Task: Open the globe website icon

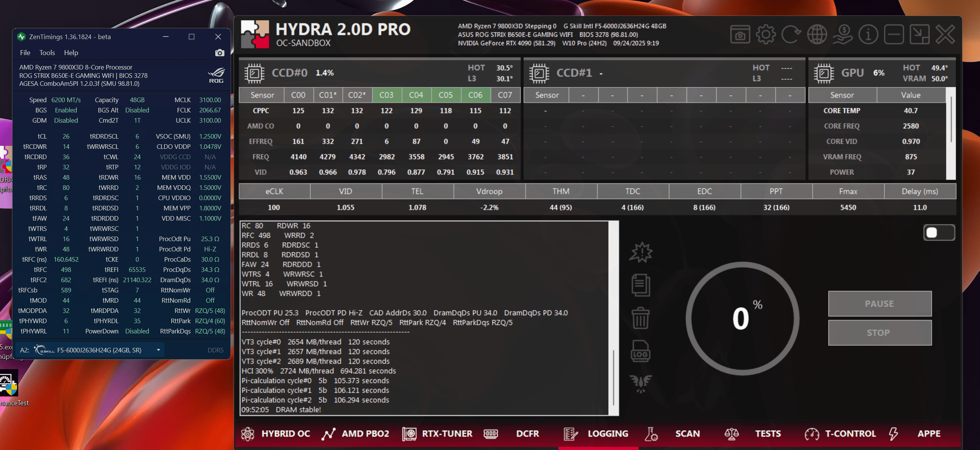Action: (x=817, y=35)
